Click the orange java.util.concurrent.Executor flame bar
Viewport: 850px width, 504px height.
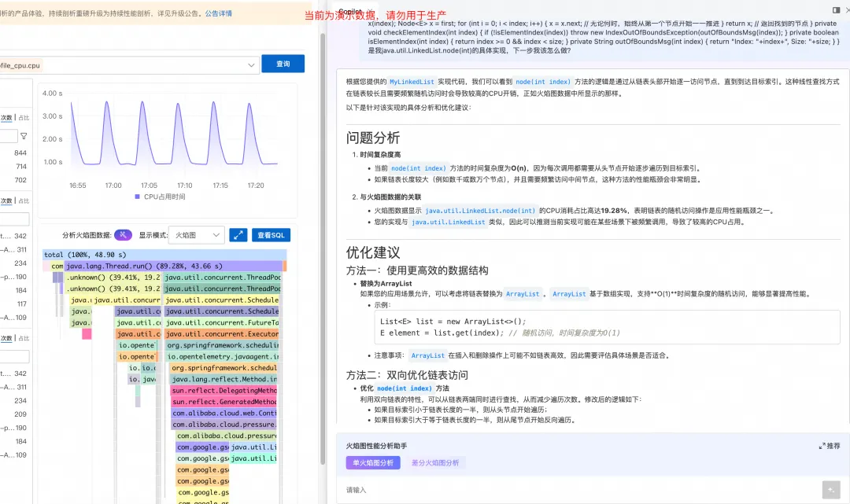click(222, 334)
